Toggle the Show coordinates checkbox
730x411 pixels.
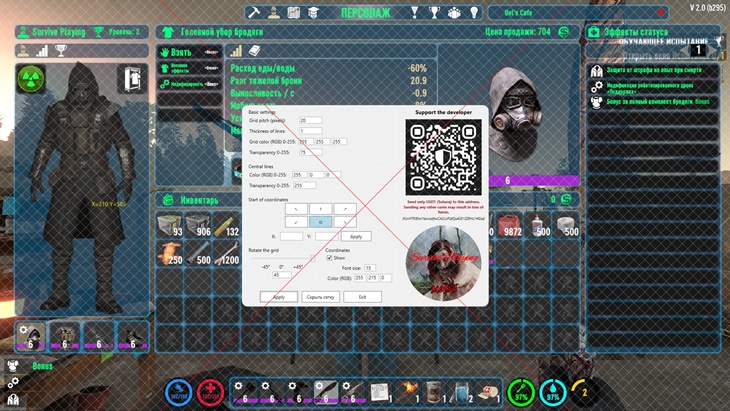[329, 257]
